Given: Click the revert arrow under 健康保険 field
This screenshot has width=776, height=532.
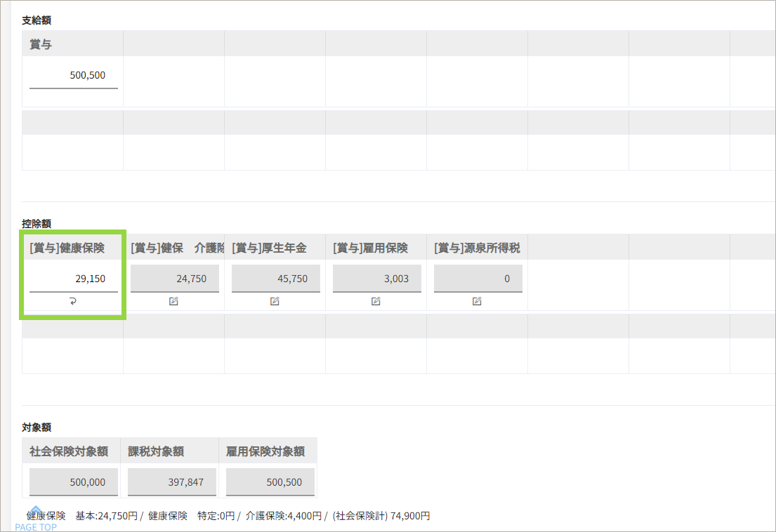Looking at the screenshot, I should pyautogui.click(x=73, y=301).
